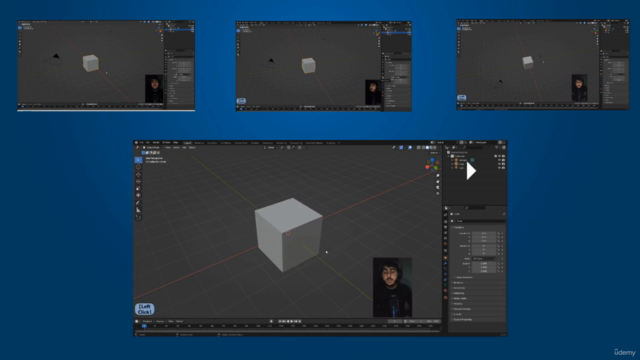Open viewport shading options dropdown

[438, 147]
